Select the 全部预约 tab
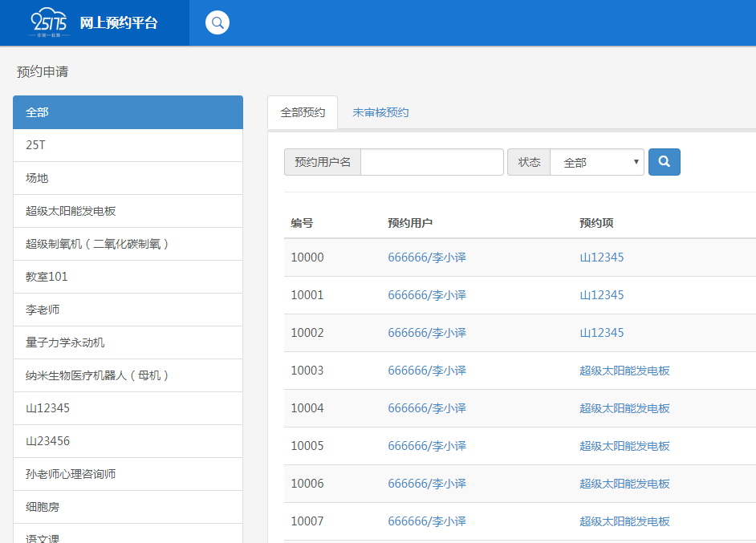The height and width of the screenshot is (543, 756). pyautogui.click(x=303, y=112)
